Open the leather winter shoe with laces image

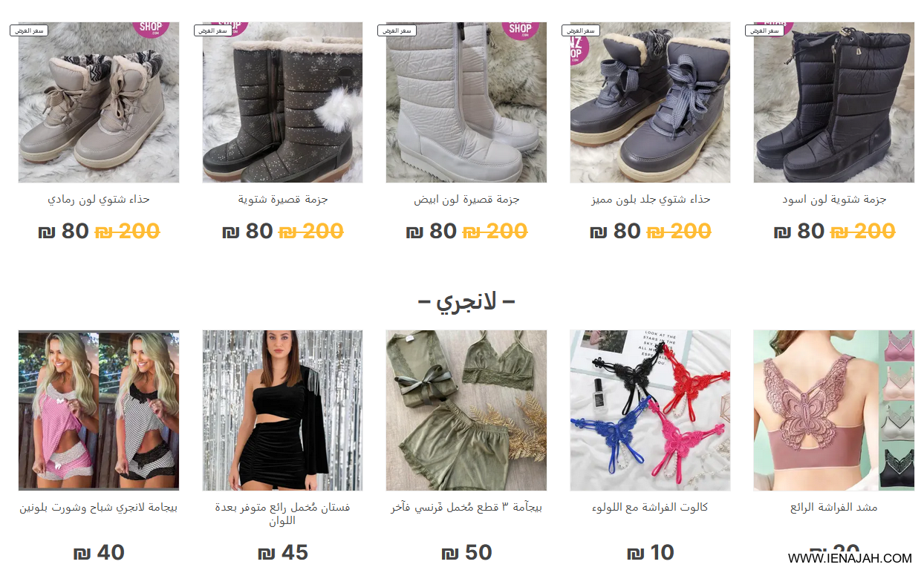[x=650, y=102]
